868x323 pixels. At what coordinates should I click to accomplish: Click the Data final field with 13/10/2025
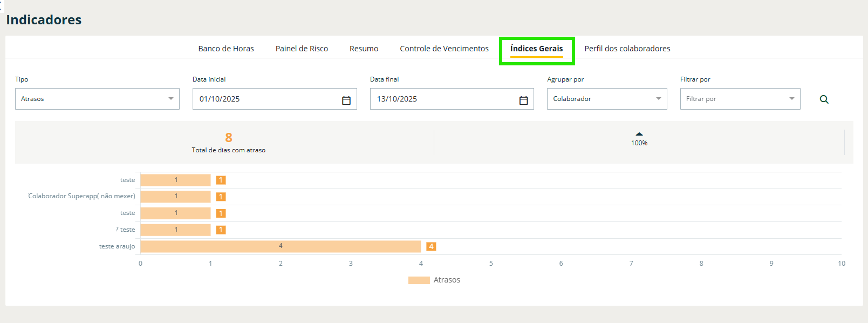tap(442, 99)
